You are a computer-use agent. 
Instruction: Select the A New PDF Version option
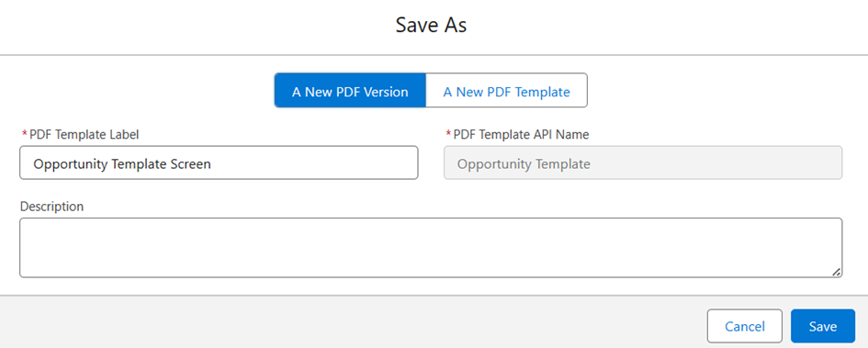[350, 91]
